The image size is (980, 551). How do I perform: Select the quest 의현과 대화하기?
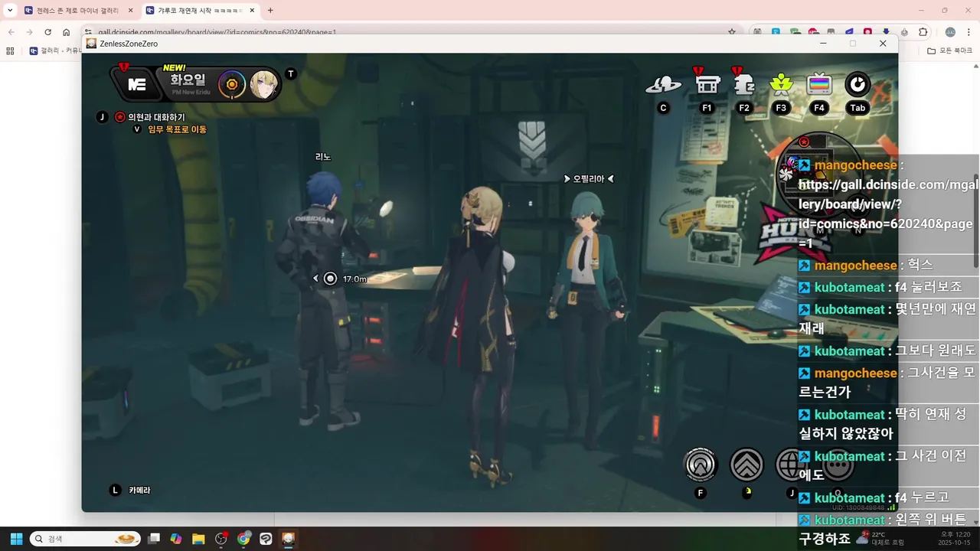click(x=156, y=117)
